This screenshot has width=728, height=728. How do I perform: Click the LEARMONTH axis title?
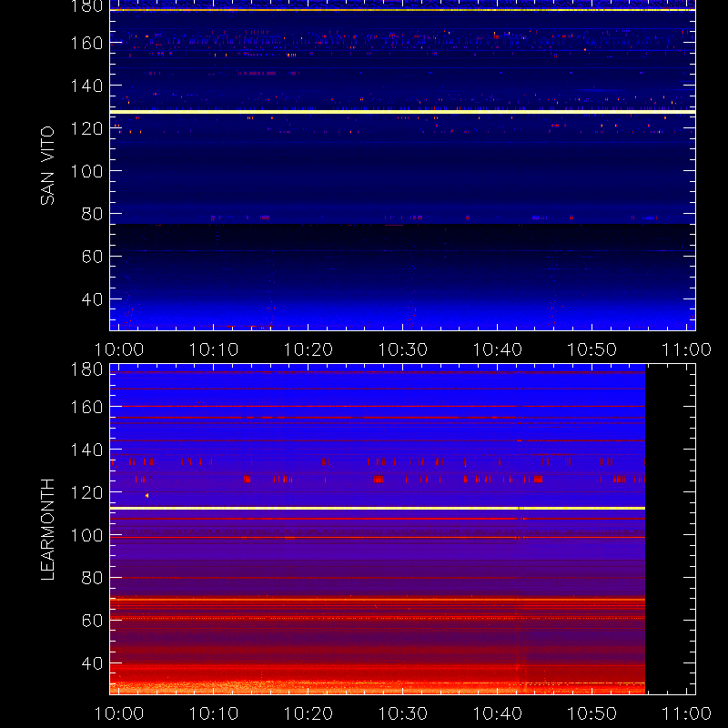[47, 530]
